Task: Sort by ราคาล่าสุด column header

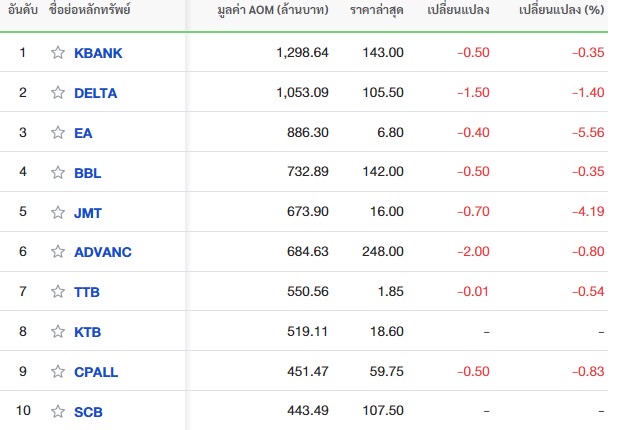Action: [x=374, y=12]
